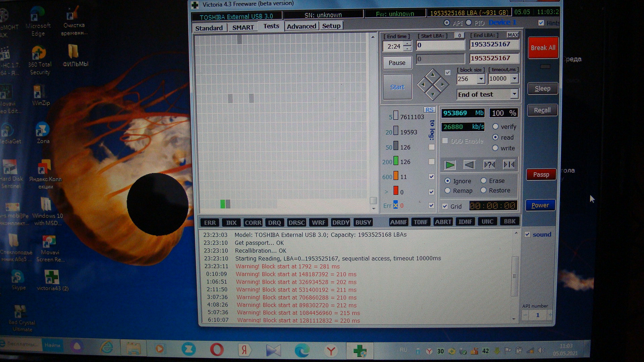The image size is (644, 362).
Task: Expand the block size dropdown
Action: click(481, 79)
